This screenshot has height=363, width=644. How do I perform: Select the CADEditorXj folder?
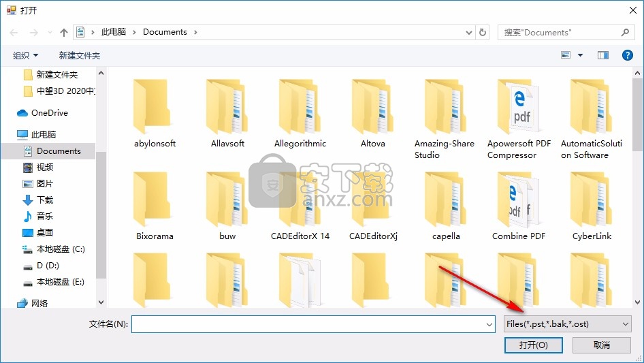pos(373,206)
